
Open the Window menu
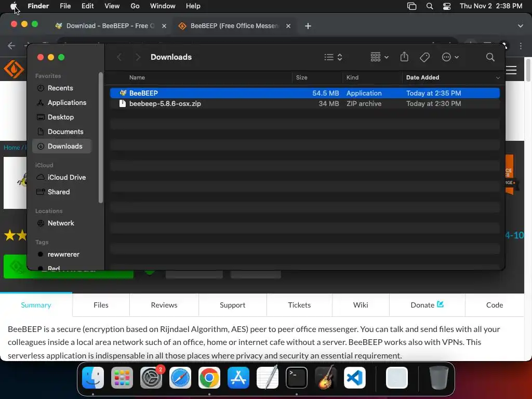[163, 6]
